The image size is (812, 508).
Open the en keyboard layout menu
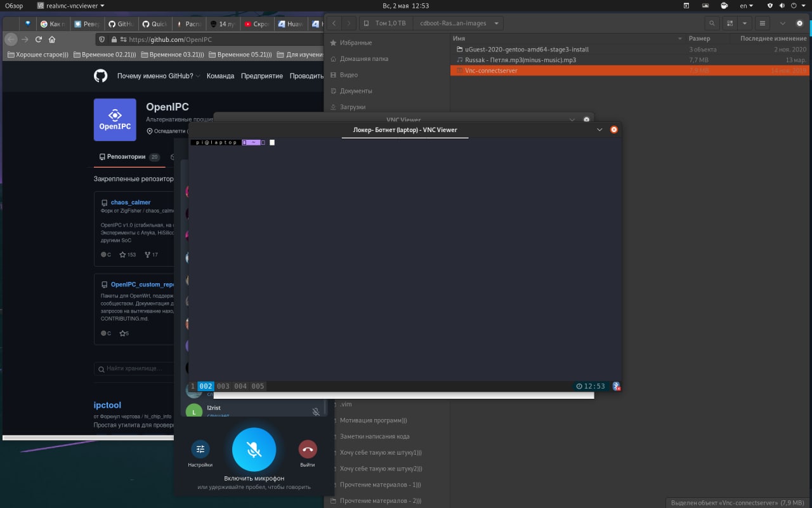point(747,6)
